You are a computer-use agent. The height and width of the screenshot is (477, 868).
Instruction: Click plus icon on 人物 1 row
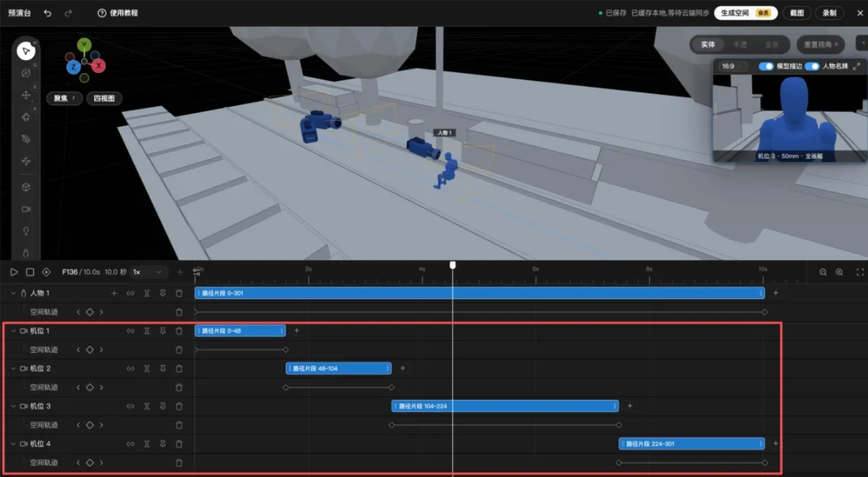(x=114, y=293)
